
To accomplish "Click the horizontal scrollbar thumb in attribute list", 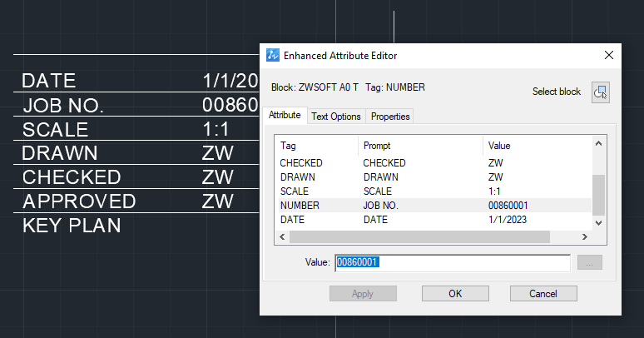I will click(x=419, y=236).
